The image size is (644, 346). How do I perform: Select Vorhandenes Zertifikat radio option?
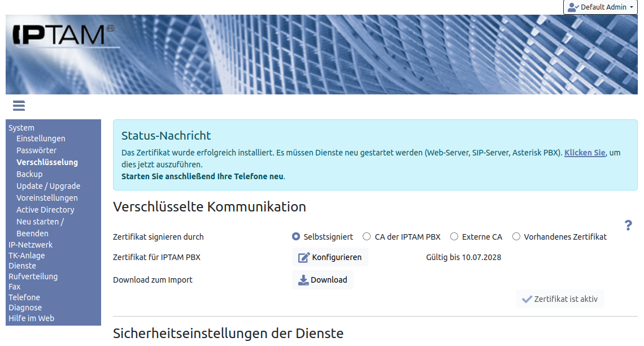click(516, 237)
